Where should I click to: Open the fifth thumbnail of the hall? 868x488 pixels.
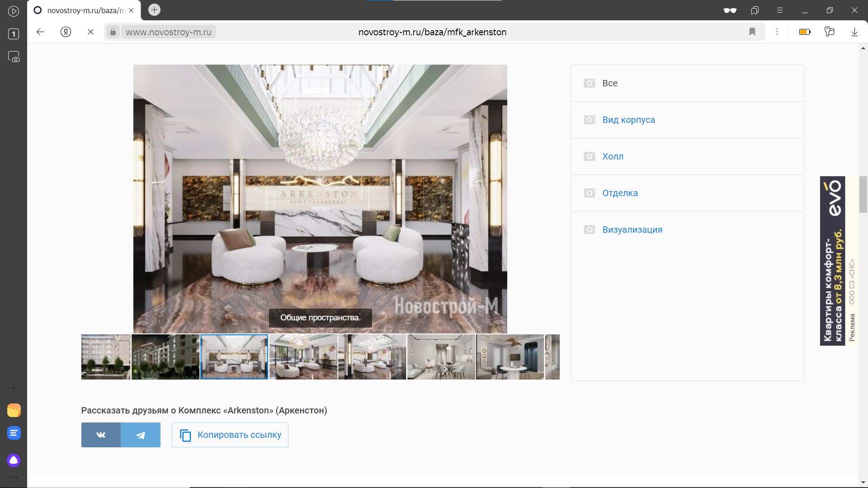(x=372, y=357)
